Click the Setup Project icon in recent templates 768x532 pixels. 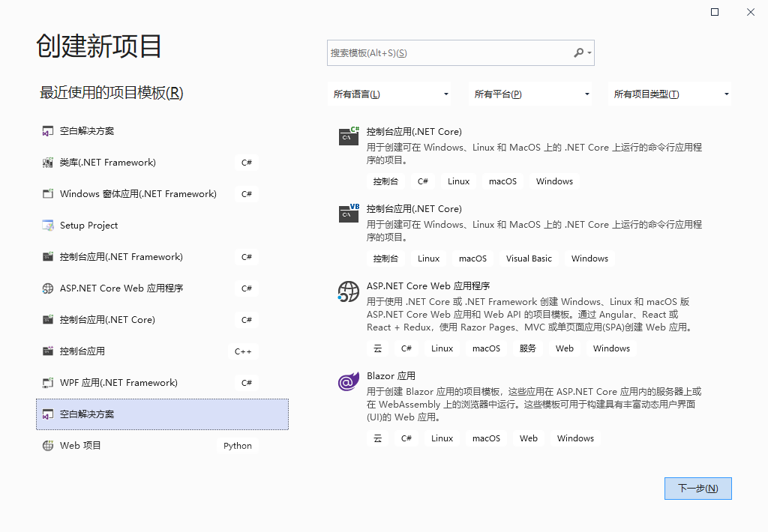pyautogui.click(x=48, y=225)
